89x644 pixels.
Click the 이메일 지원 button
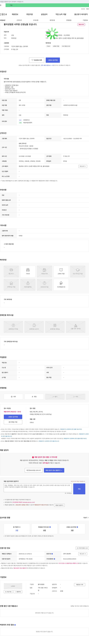(13, 422)
